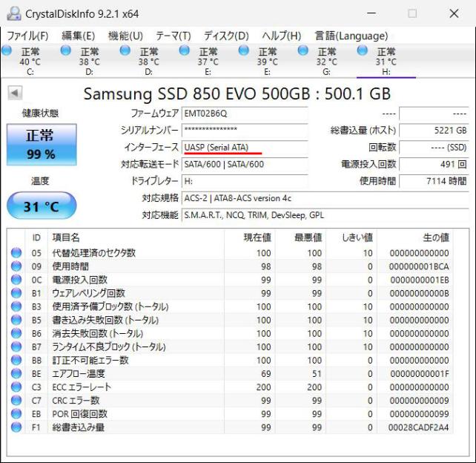This screenshot has width=476, height=463.
Task: Open the ファイル(F) menu
Action: coord(27,36)
